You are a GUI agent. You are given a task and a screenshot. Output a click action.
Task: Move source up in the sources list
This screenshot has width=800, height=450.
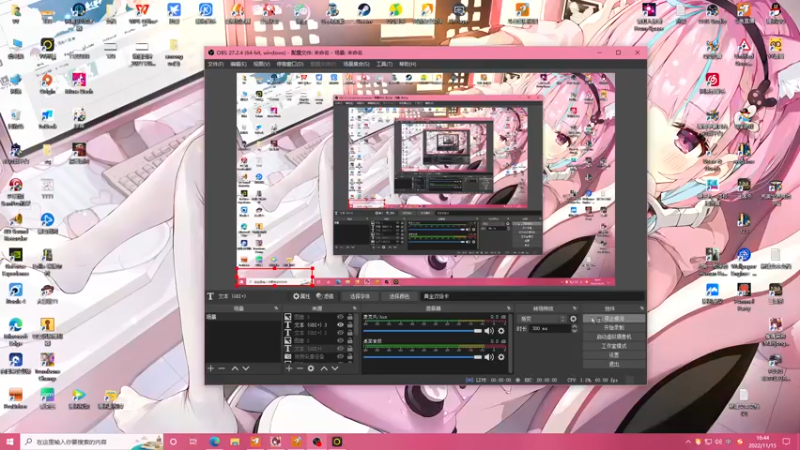tap(324, 368)
